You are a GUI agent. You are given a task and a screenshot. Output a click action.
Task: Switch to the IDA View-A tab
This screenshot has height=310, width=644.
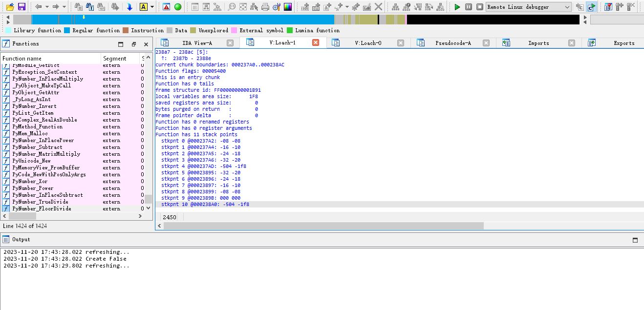pyautogui.click(x=197, y=43)
